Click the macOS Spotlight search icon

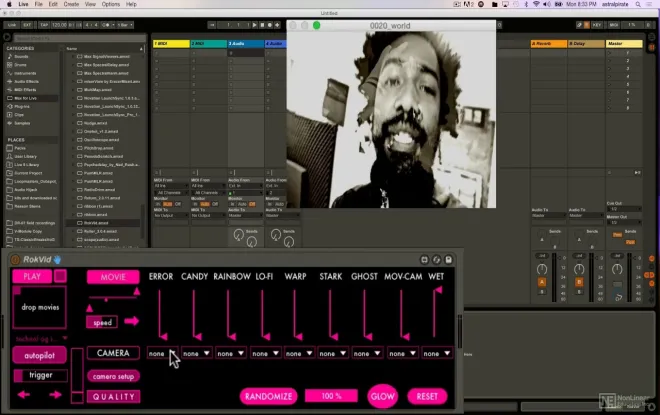click(x=638, y=4)
